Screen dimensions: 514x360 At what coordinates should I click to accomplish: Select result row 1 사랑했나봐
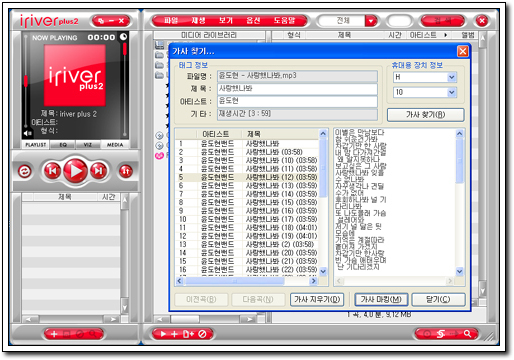click(x=247, y=144)
